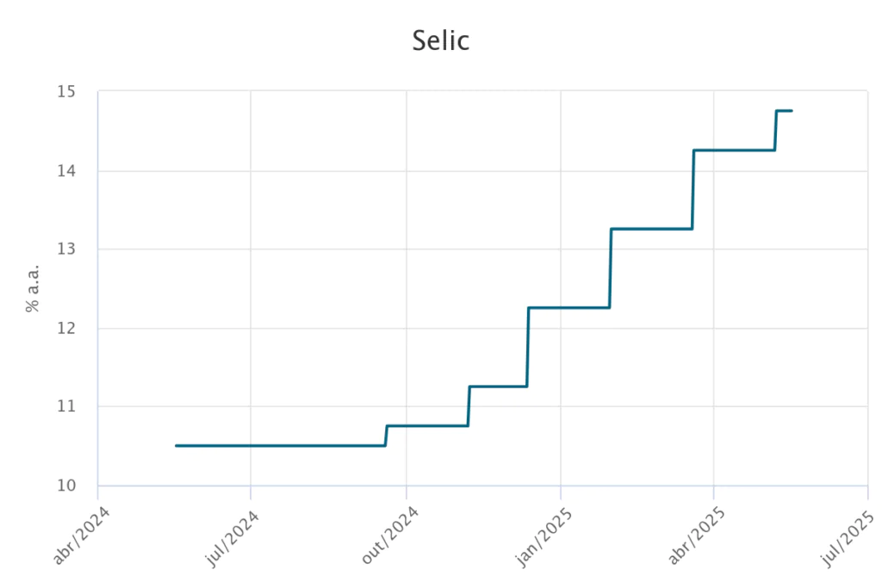
Task: Select the 11 y-axis tick label
Action: coord(67,406)
